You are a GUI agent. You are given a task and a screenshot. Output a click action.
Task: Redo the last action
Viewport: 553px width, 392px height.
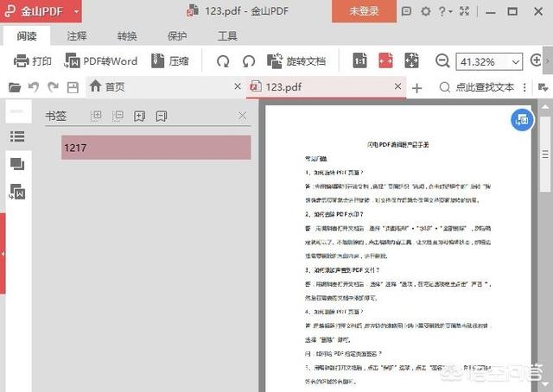point(53,87)
